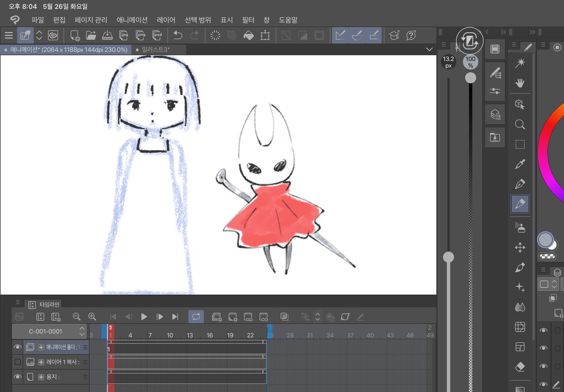Screen dimensions: 564x392
Task: Open the 필터 menu
Action: [x=248, y=20]
